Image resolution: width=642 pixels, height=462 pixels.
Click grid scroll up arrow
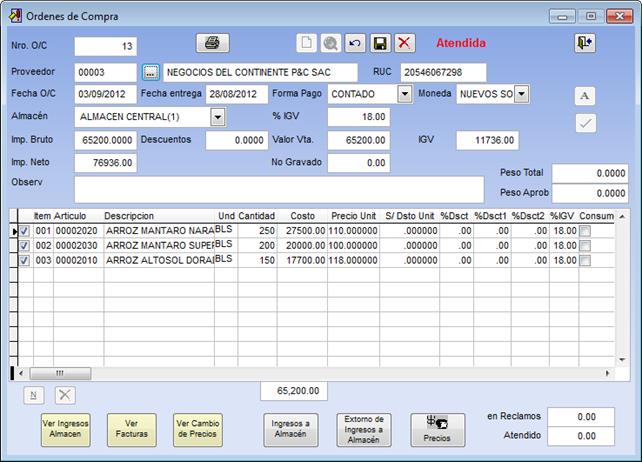(622, 216)
